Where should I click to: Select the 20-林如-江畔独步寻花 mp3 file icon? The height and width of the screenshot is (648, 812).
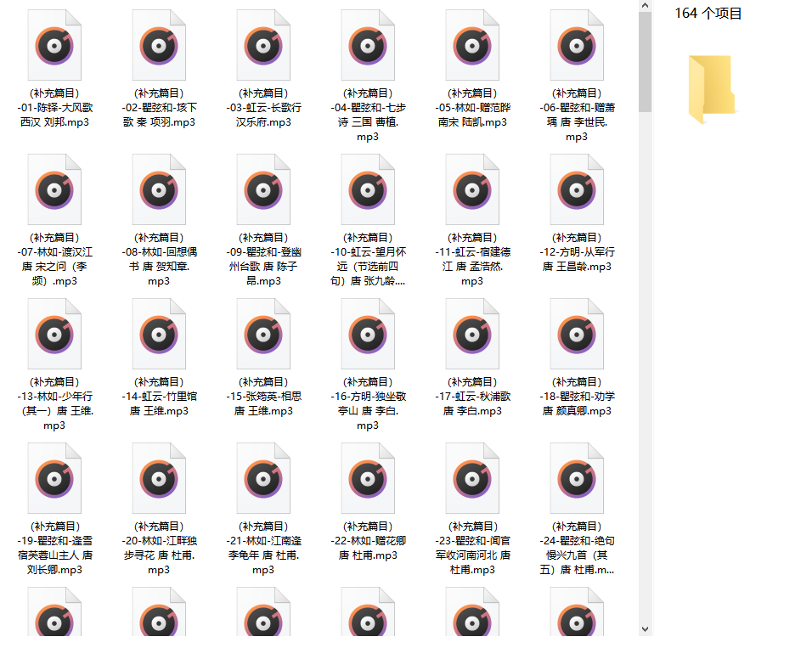(x=159, y=478)
